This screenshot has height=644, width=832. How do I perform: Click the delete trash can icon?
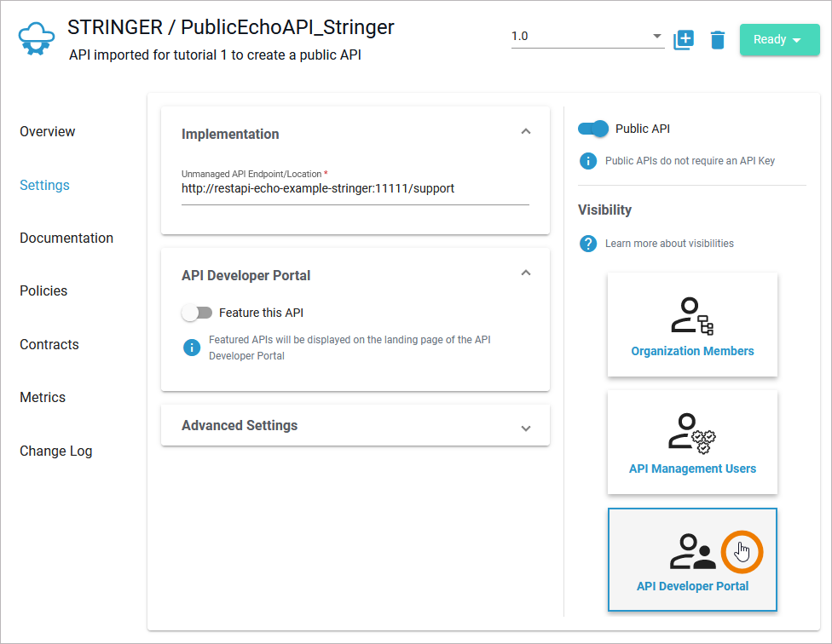[x=718, y=40]
